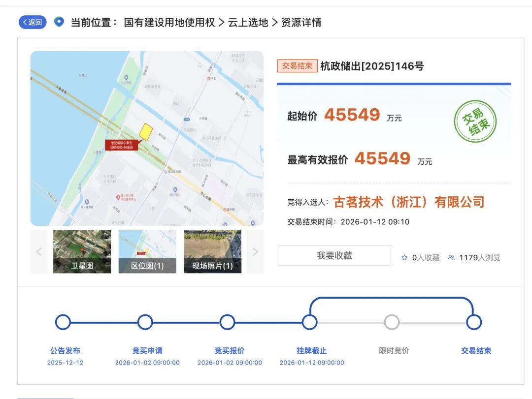Viewport: 532px width, 399px height.
Task: Click 古茗技术（浙江）有限公司 company name
Action: (409, 202)
